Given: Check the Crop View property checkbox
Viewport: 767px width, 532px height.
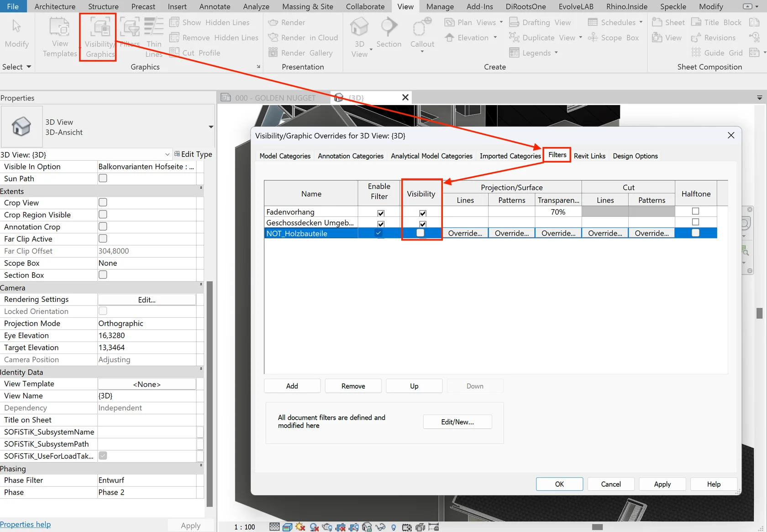Looking at the screenshot, I should coord(103,202).
